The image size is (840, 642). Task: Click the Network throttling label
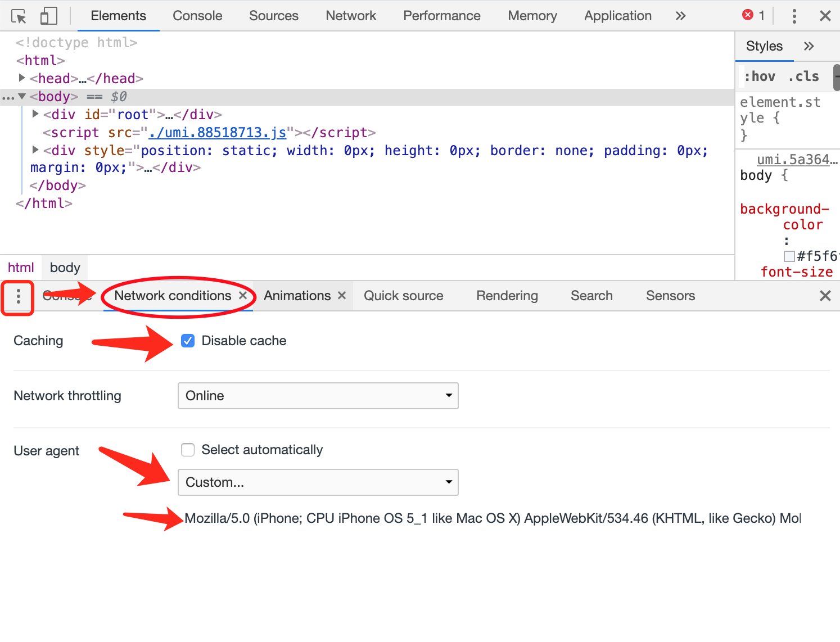pos(67,396)
